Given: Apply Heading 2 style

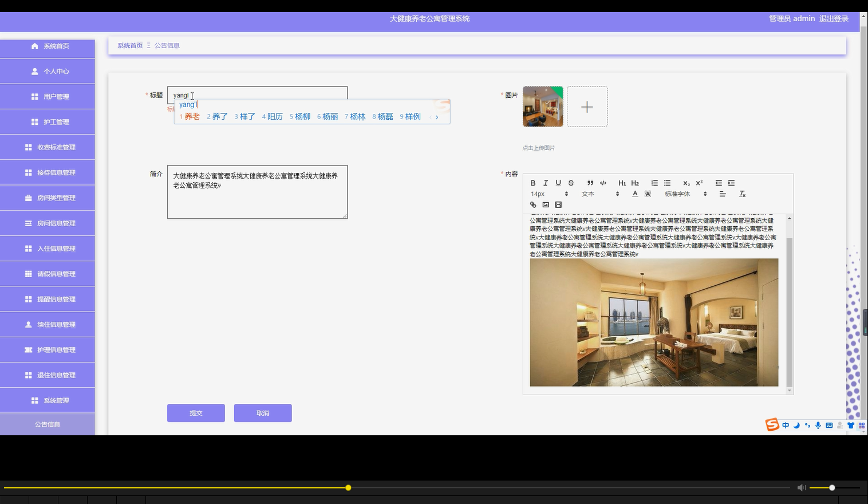Looking at the screenshot, I should [635, 183].
